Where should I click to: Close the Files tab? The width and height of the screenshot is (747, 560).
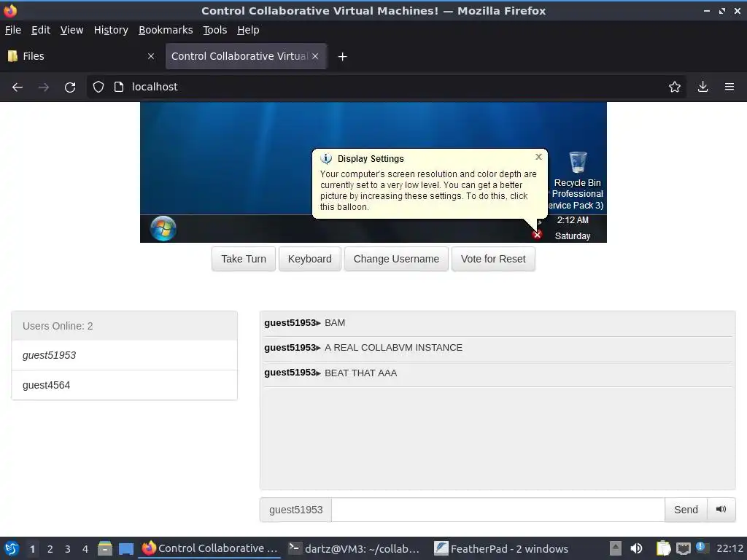pyautogui.click(x=151, y=56)
